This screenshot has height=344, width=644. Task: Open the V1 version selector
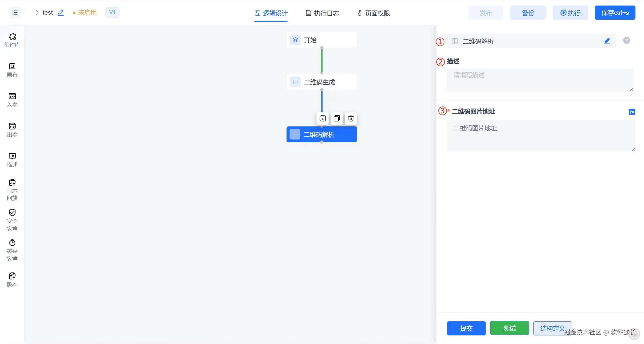[112, 13]
